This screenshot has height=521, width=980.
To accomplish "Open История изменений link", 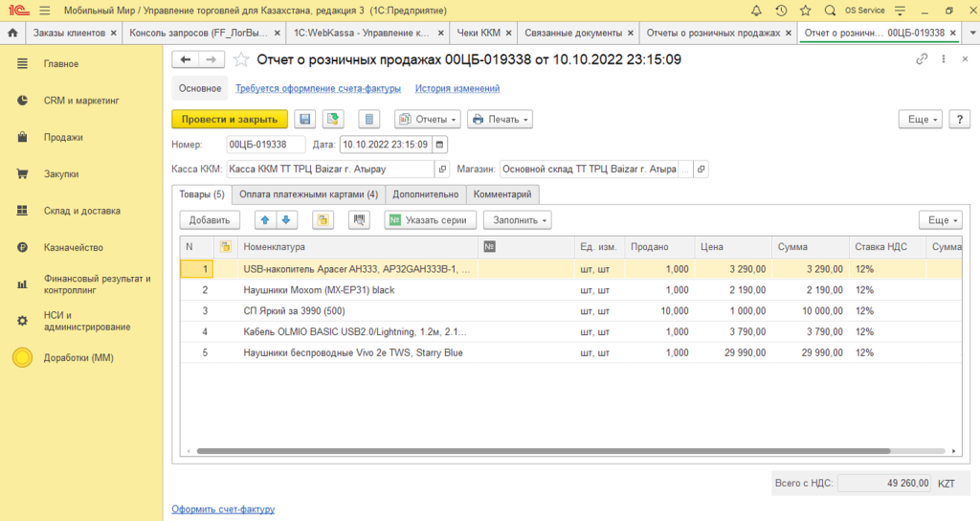I will [x=457, y=89].
